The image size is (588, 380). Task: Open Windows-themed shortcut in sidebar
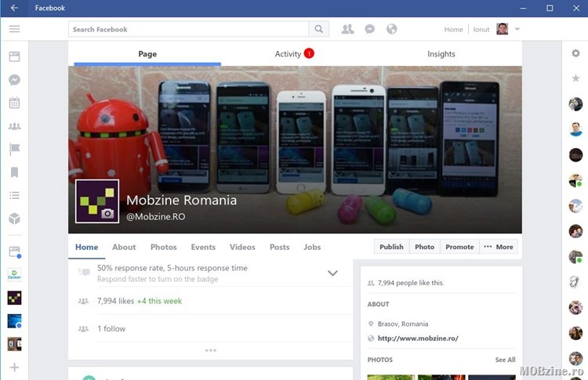click(x=14, y=321)
